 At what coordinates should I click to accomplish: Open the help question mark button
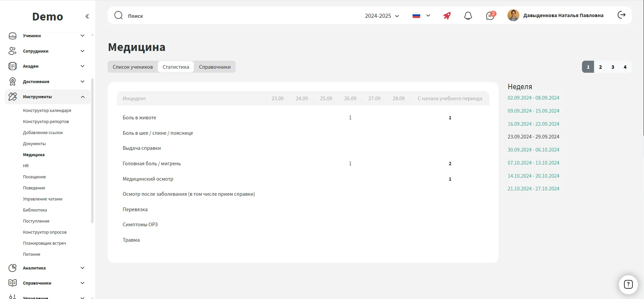coord(628,285)
